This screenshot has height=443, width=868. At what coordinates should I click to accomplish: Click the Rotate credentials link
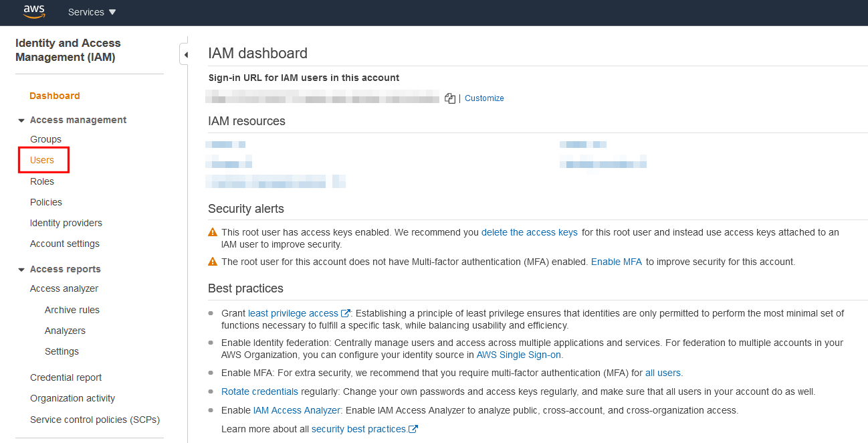pos(259,391)
